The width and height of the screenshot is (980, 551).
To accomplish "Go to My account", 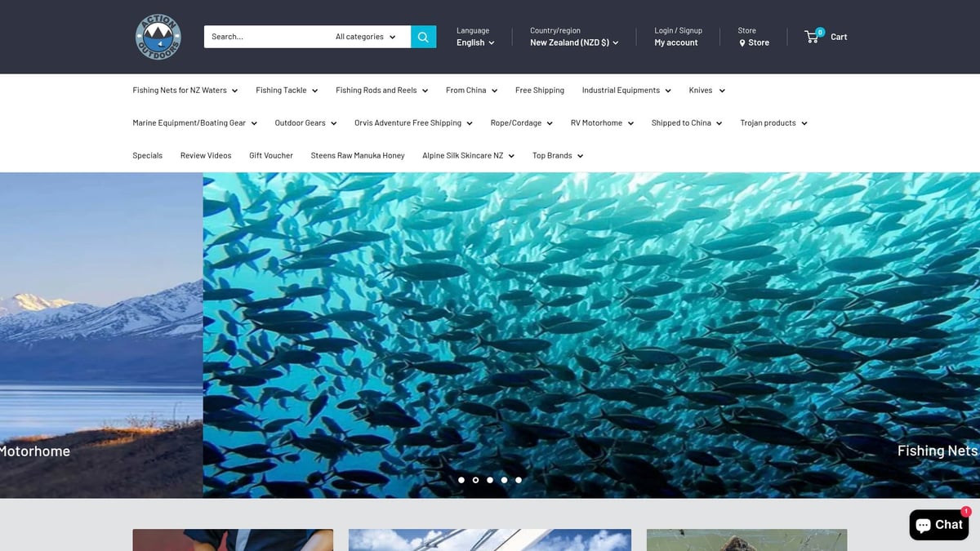I will (x=675, y=42).
